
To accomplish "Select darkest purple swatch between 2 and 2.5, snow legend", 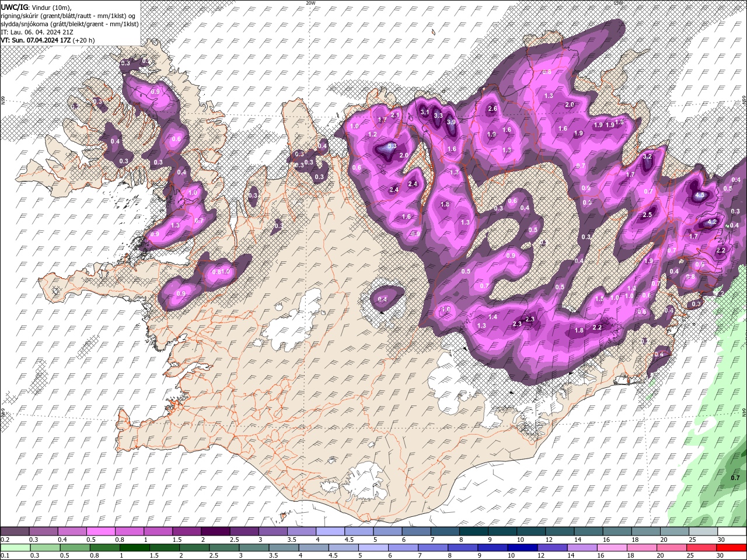I will tap(215, 531).
